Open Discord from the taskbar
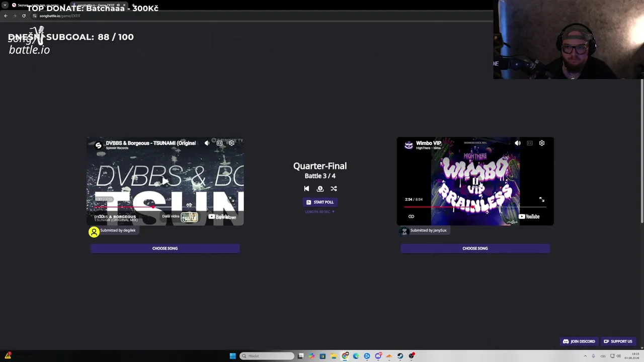644x362 pixels. (378, 356)
